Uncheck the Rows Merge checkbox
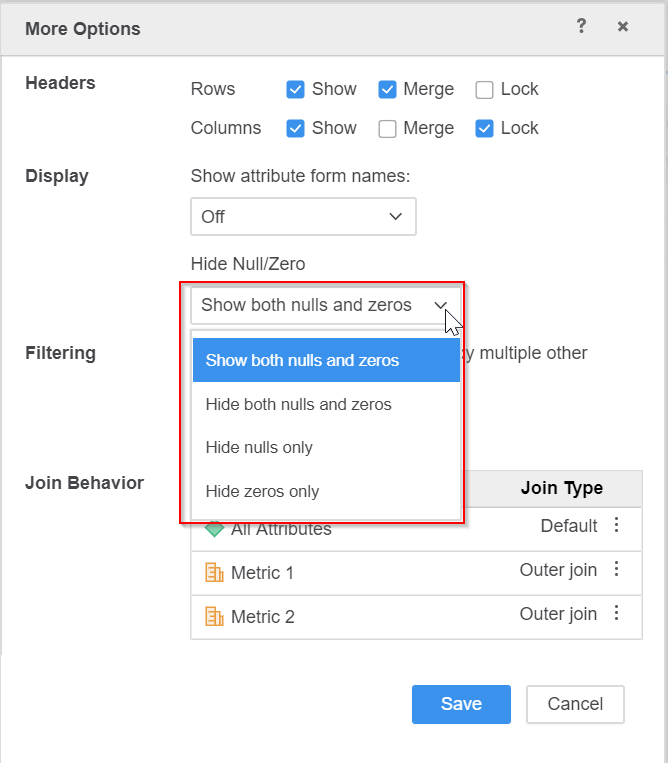The image size is (668, 763). coord(387,90)
